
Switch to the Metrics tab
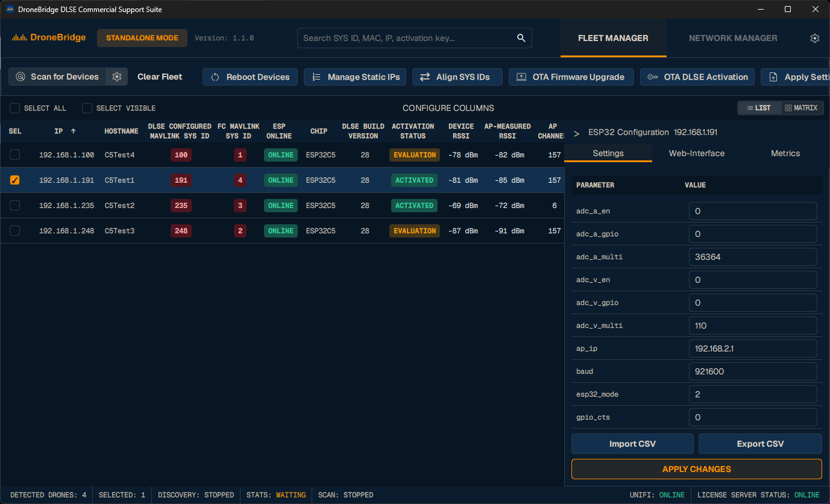[785, 153]
